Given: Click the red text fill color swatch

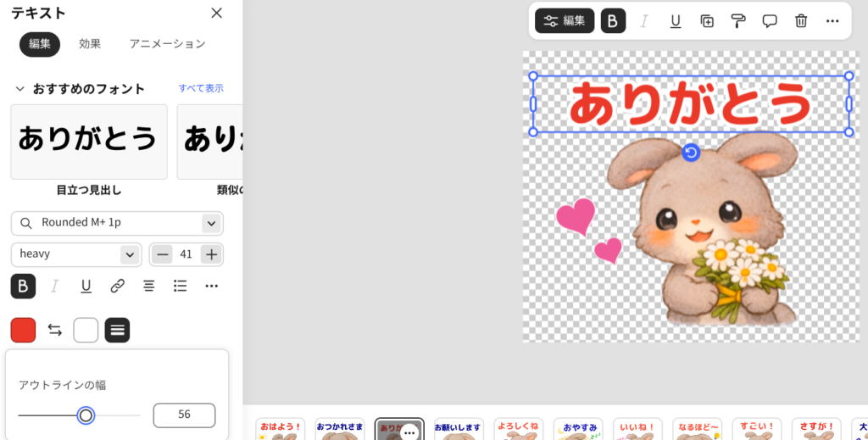Looking at the screenshot, I should (23, 330).
